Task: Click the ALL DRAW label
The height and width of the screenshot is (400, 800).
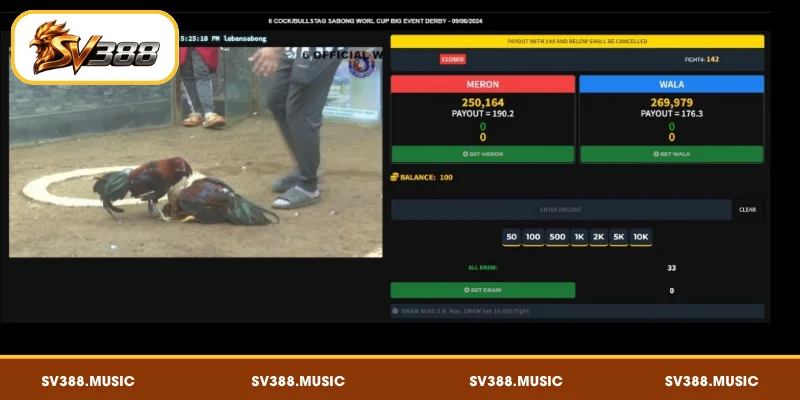Action: point(483,268)
